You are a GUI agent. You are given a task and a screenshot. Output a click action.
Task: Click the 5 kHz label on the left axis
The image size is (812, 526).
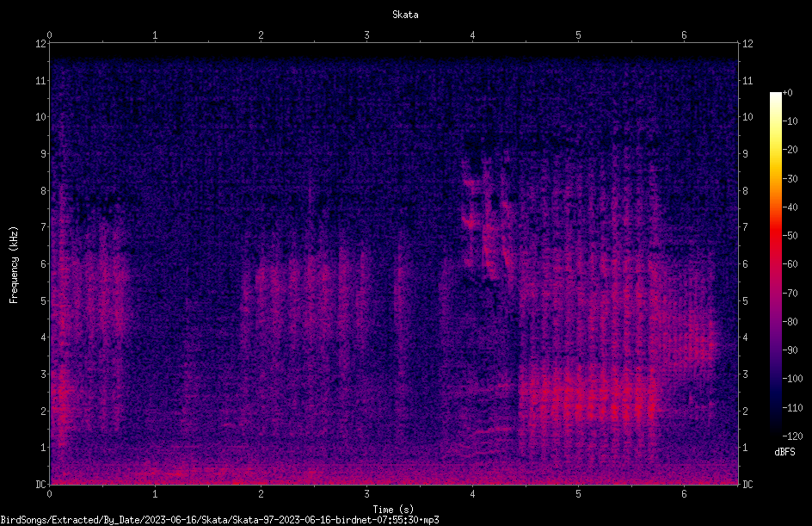[x=44, y=300]
